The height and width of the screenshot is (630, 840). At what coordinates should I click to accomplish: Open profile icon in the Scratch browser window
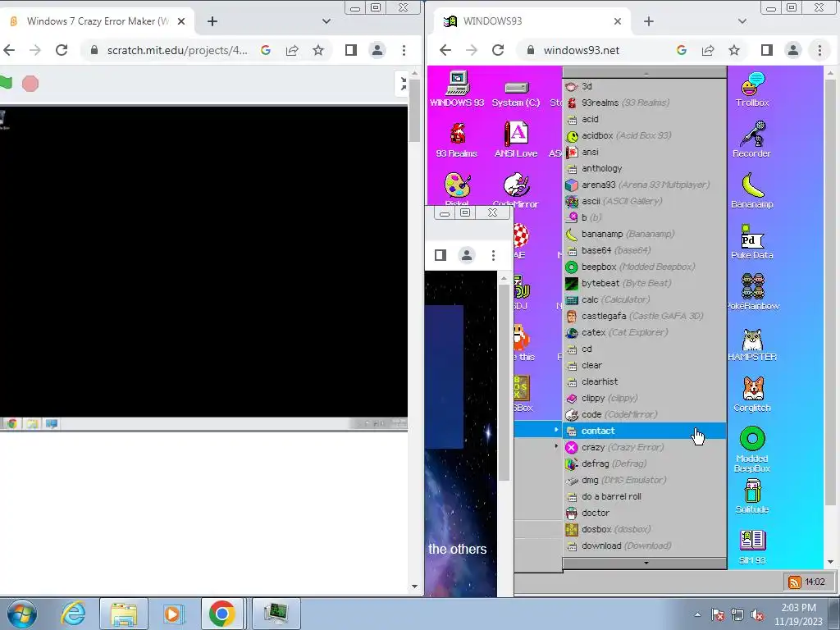tap(377, 50)
